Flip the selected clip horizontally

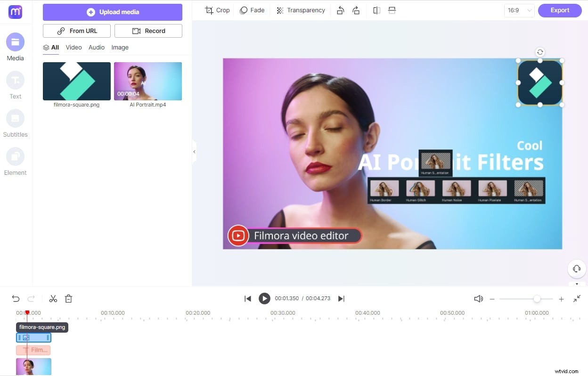376,10
